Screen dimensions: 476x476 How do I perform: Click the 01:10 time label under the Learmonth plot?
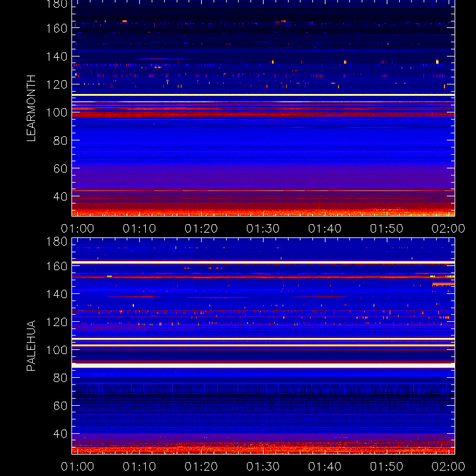[139, 228]
